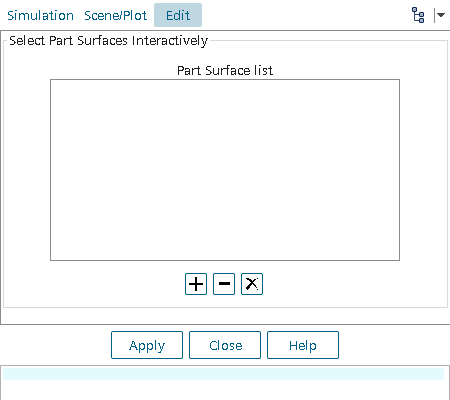The width and height of the screenshot is (450, 400).
Task: Click the Part Surface list heading label
Action: (x=225, y=71)
